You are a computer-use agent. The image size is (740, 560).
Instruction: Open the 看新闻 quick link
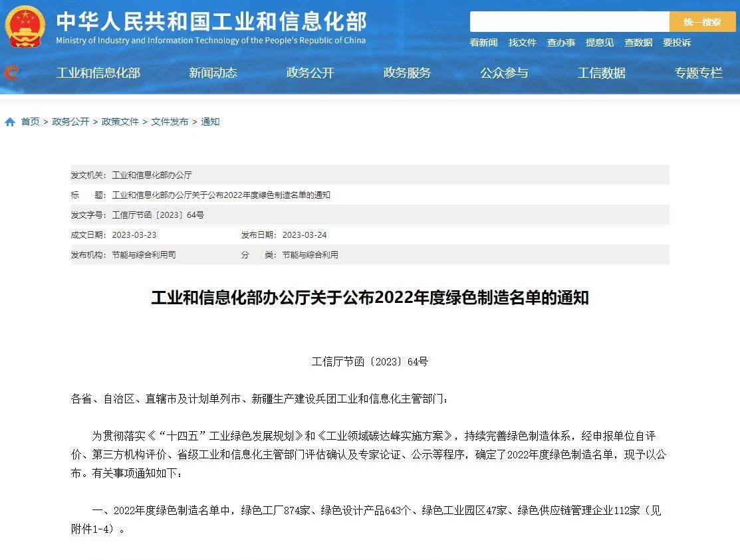point(483,43)
